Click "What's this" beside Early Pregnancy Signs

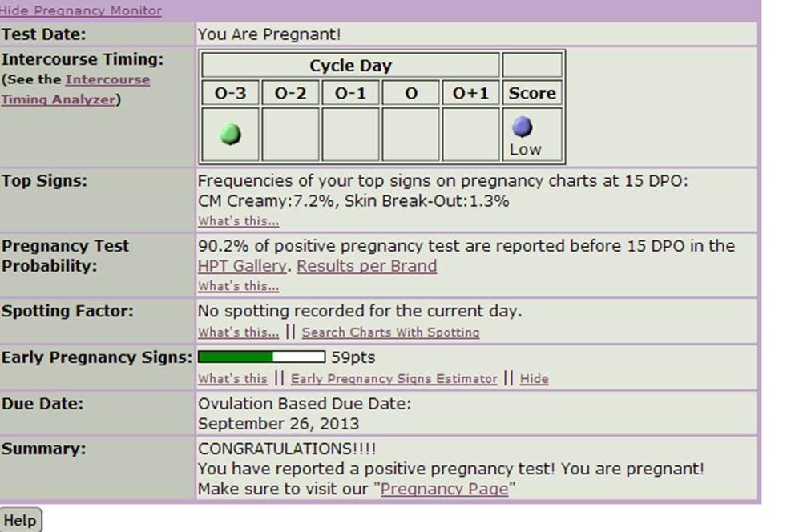[x=232, y=379]
